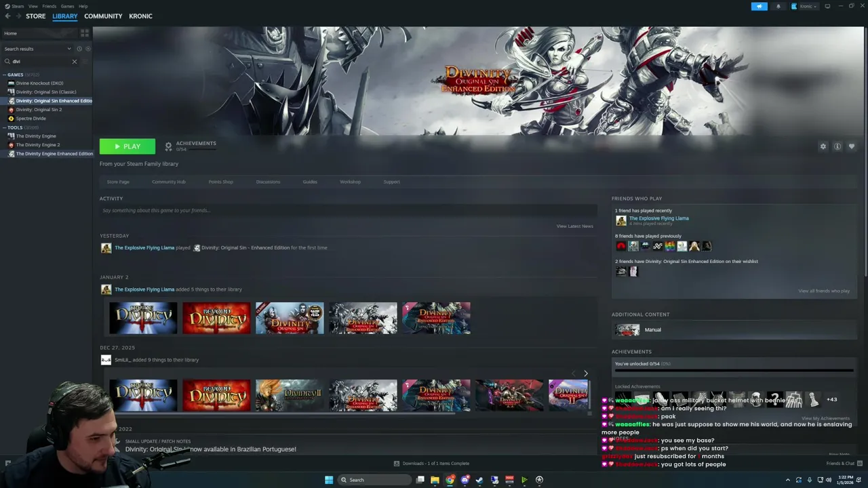The width and height of the screenshot is (868, 488).
Task: Open the Task View icon in the taskbar
Action: coord(420,480)
